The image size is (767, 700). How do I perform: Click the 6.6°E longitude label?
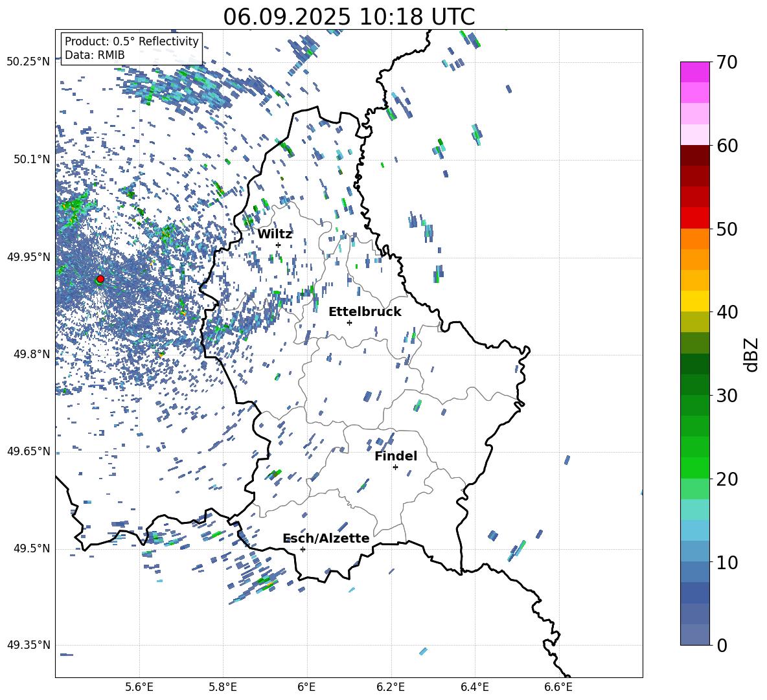tap(558, 687)
